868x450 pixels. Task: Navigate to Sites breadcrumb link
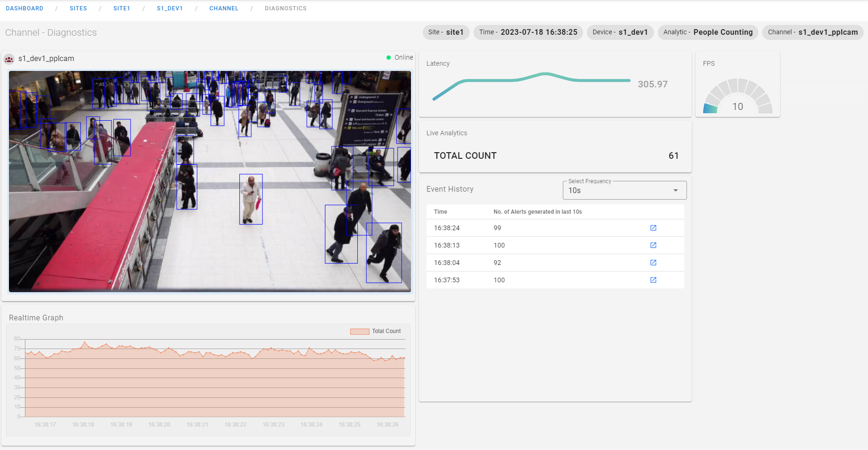coord(78,8)
